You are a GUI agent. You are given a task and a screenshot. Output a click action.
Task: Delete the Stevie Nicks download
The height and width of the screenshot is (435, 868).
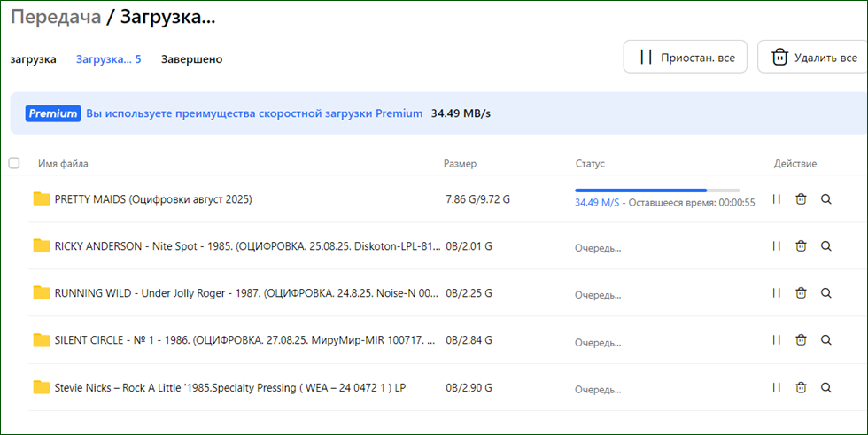pyautogui.click(x=801, y=387)
